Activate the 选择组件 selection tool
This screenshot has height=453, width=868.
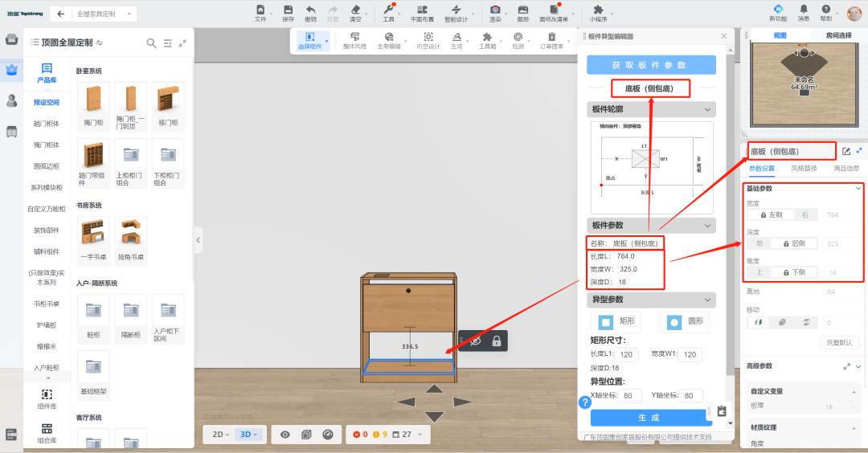click(310, 40)
